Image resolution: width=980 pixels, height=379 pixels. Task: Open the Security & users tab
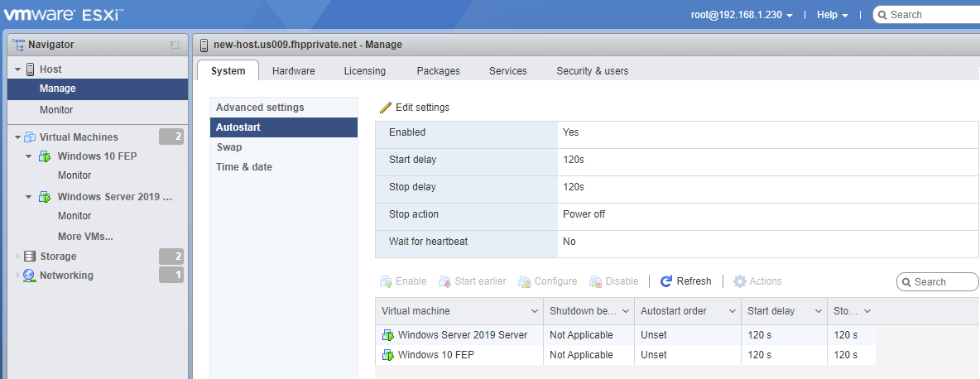(592, 71)
